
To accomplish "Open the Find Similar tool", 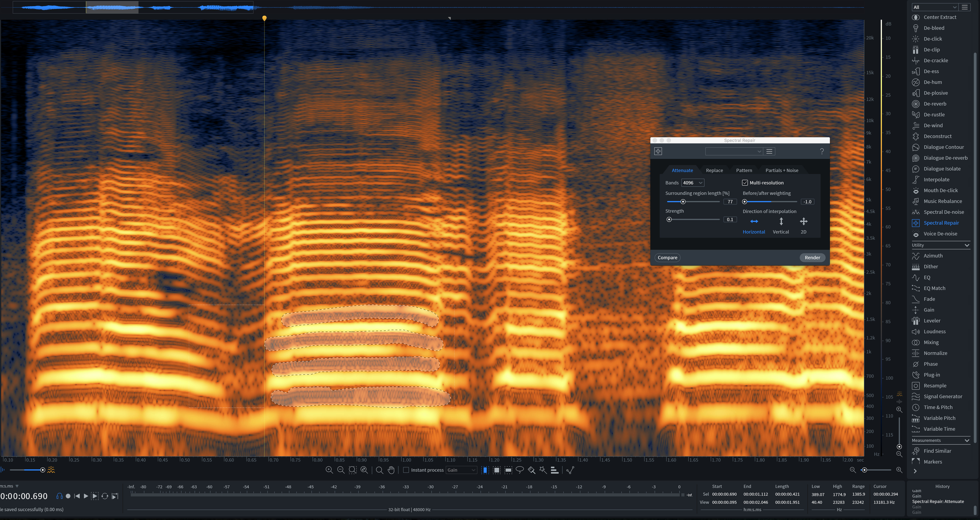I will click(937, 451).
